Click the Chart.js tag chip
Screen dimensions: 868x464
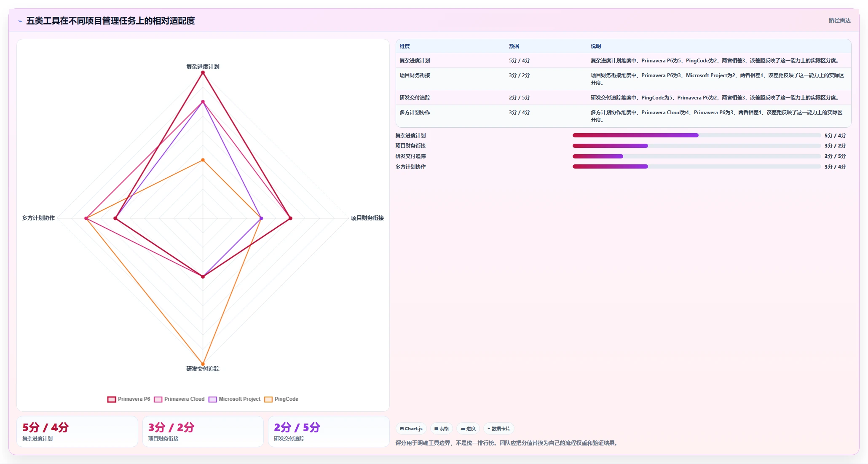pos(411,429)
